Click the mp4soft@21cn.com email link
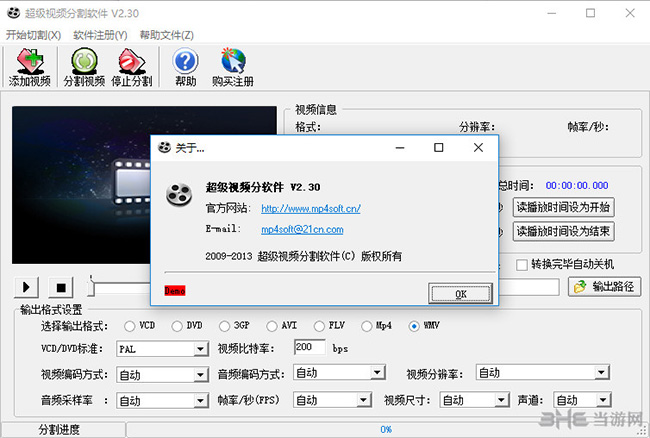 tap(302, 229)
